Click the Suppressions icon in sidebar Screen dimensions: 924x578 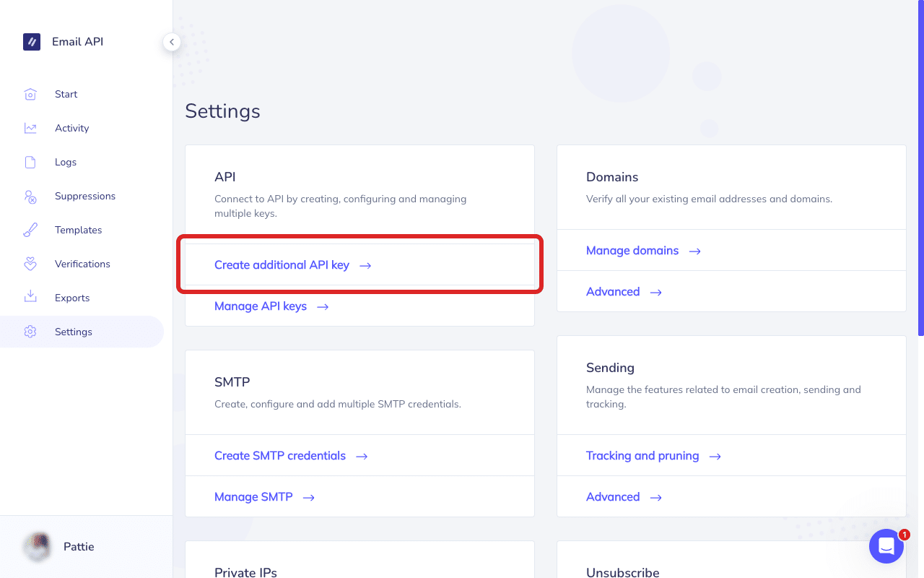point(30,196)
